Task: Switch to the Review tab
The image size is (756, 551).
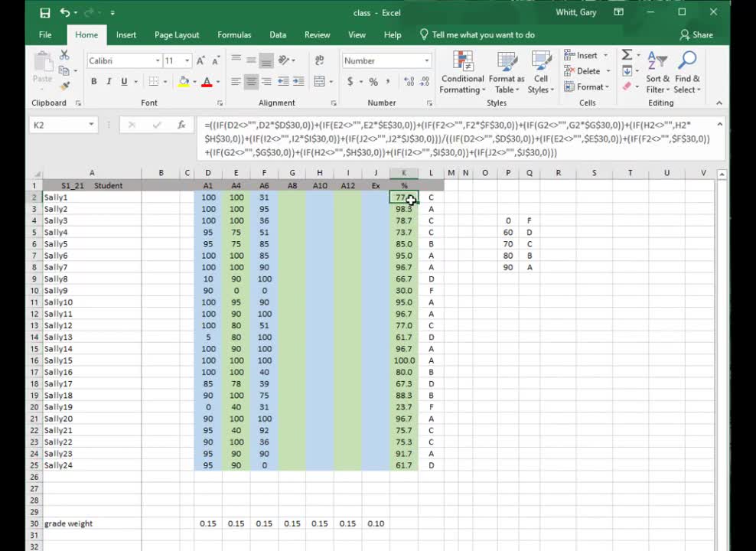Action: pos(318,34)
